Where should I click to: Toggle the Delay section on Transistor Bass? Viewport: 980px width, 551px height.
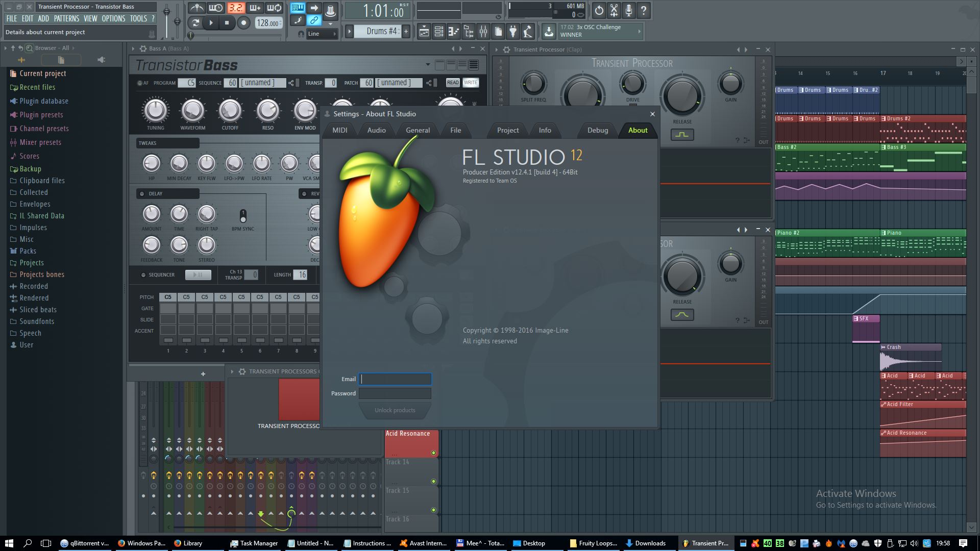142,194
